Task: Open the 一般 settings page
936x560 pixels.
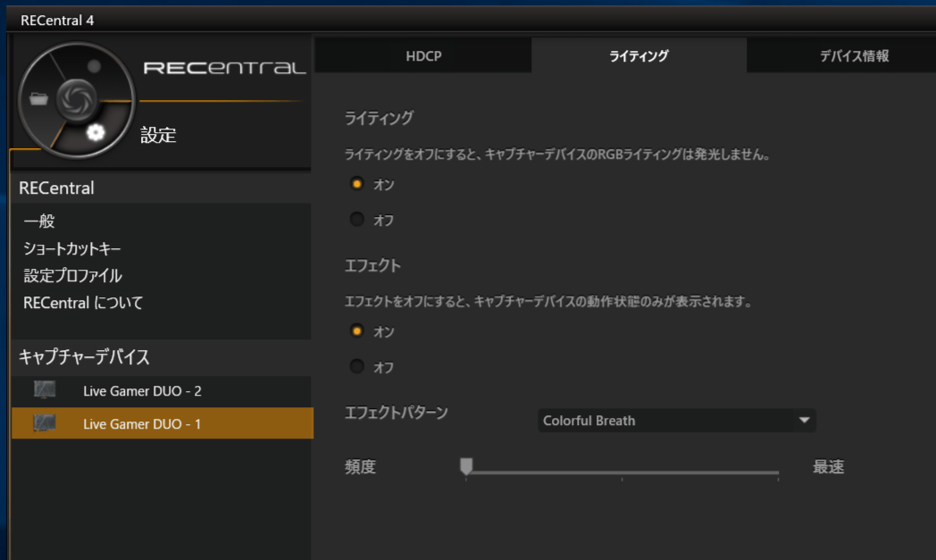Action: click(x=39, y=221)
